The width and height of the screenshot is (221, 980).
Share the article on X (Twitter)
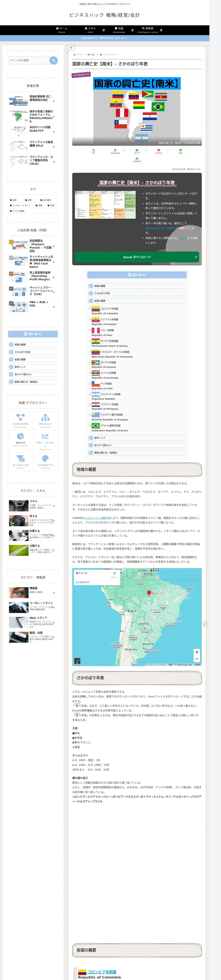(93, 151)
